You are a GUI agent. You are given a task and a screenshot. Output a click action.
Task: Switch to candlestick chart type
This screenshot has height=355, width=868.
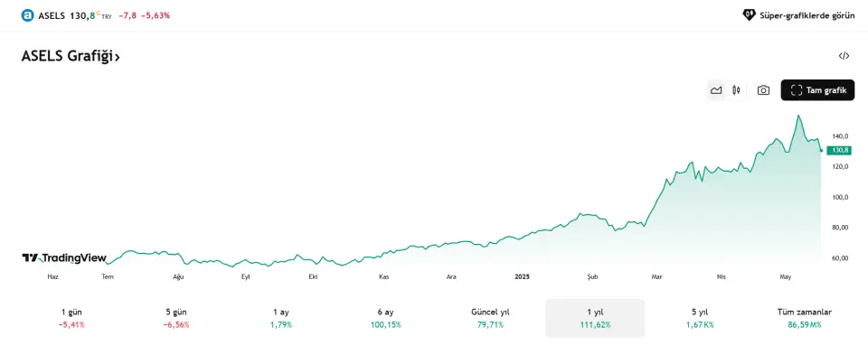tap(736, 90)
